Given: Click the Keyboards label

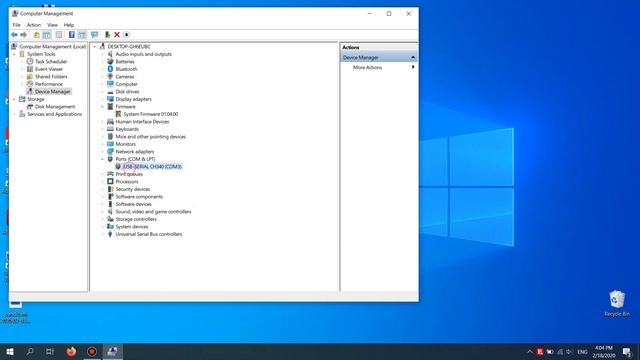Looking at the screenshot, I should [127, 129].
